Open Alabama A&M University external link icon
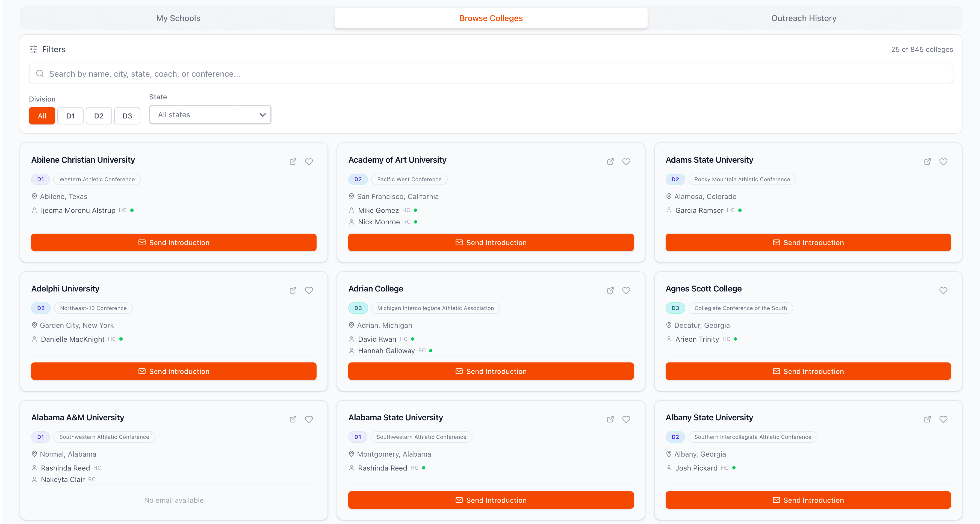Image resolution: width=980 pixels, height=524 pixels. [x=293, y=419]
